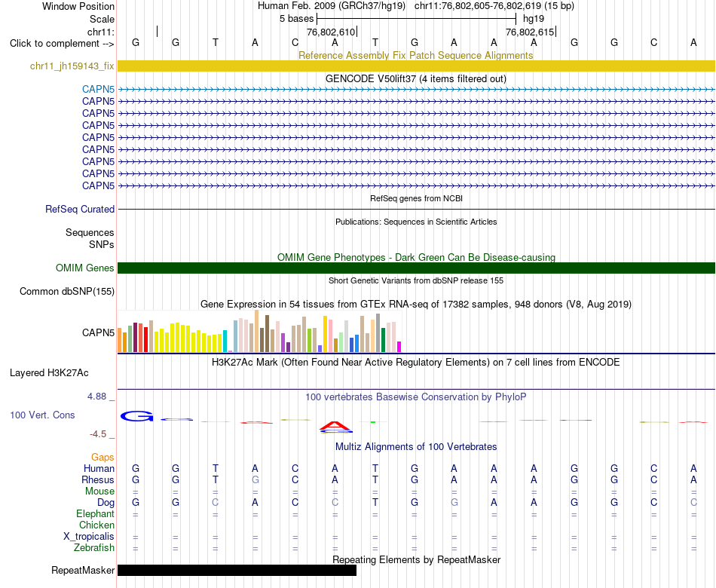
Task: Click the Rhesus alignment row label
Action: point(98,479)
